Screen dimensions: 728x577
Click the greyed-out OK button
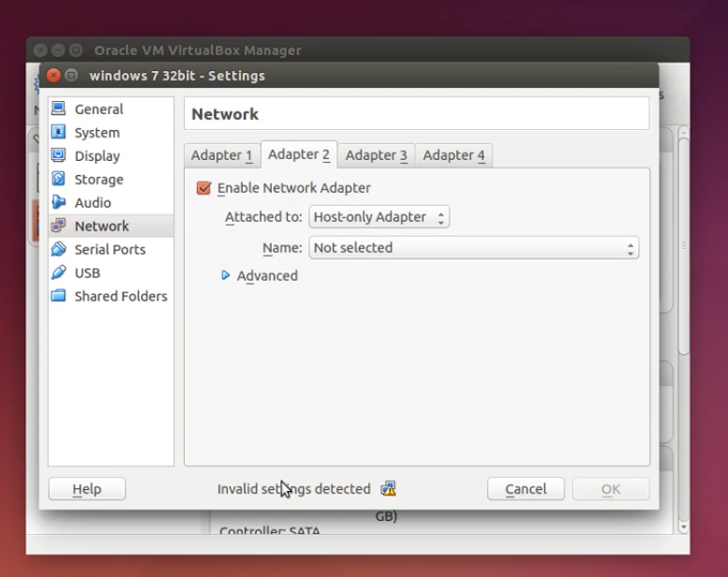click(610, 489)
